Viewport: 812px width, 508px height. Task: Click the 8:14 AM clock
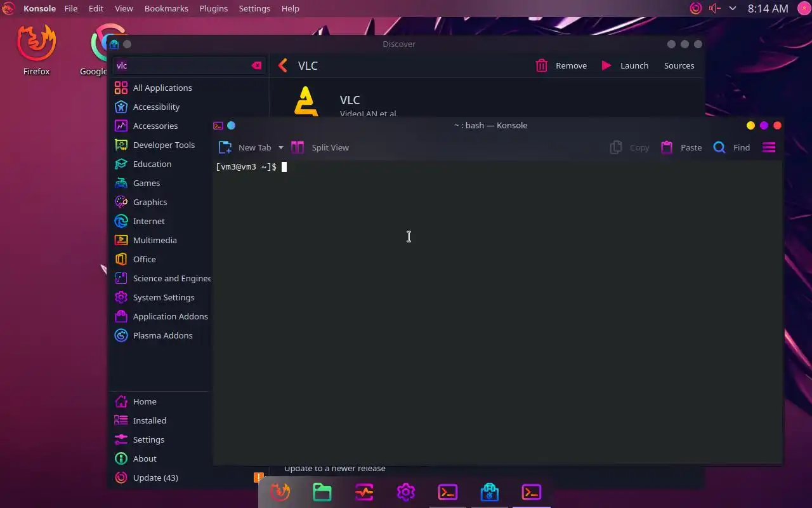pyautogui.click(x=768, y=8)
